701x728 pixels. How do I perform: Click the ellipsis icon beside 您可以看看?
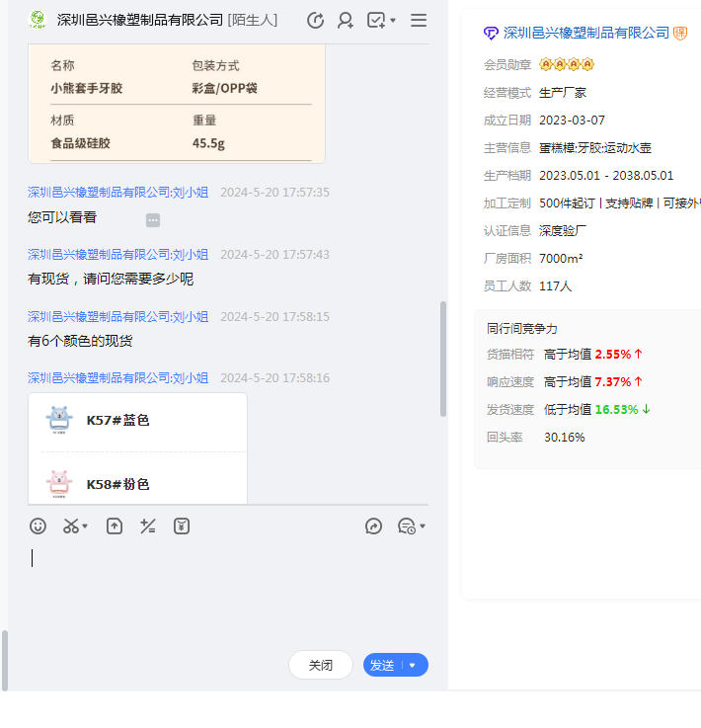[153, 220]
